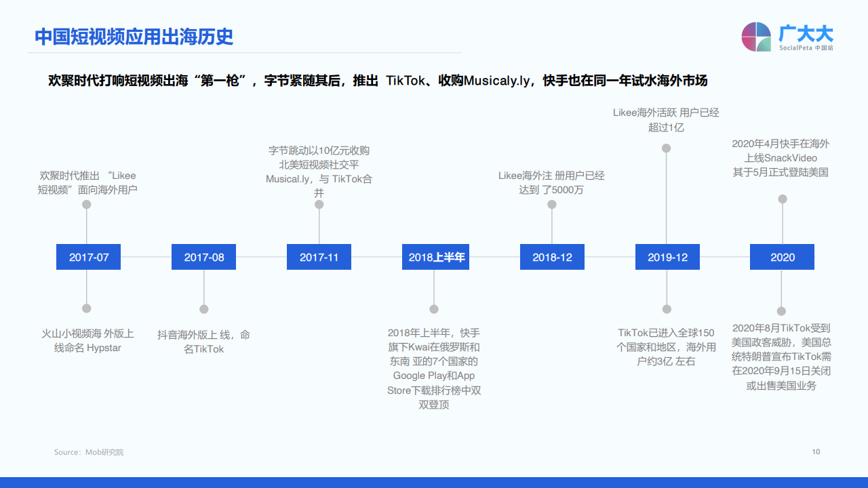This screenshot has width=868, height=488.
Task: Click the text about 快手旗下Kwai登顶
Action: tap(434, 369)
